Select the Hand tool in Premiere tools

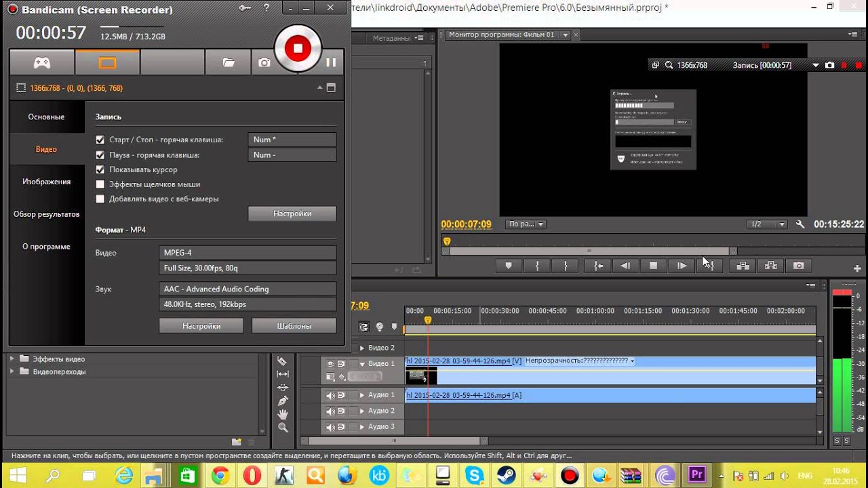pyautogui.click(x=283, y=414)
